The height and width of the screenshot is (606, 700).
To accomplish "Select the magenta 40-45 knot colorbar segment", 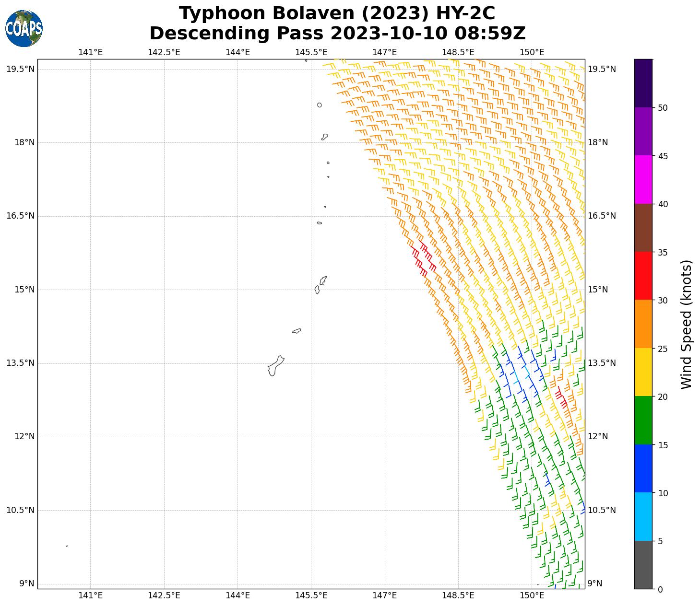I will [643, 179].
